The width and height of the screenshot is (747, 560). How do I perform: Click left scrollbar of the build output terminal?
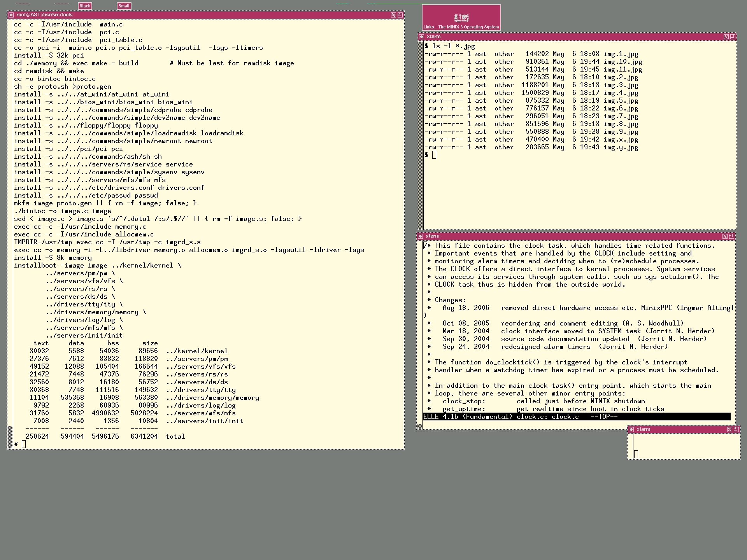(10, 233)
